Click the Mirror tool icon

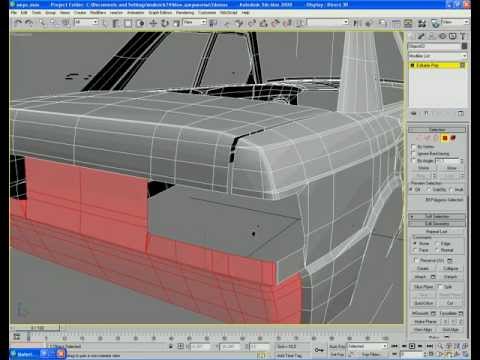357,23
